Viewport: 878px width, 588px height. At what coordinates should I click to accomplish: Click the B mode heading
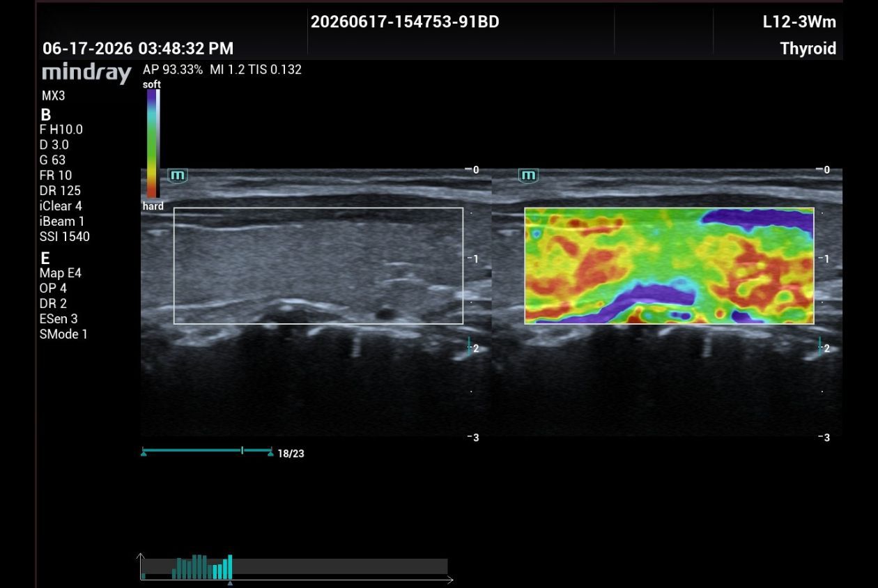[x=46, y=115]
